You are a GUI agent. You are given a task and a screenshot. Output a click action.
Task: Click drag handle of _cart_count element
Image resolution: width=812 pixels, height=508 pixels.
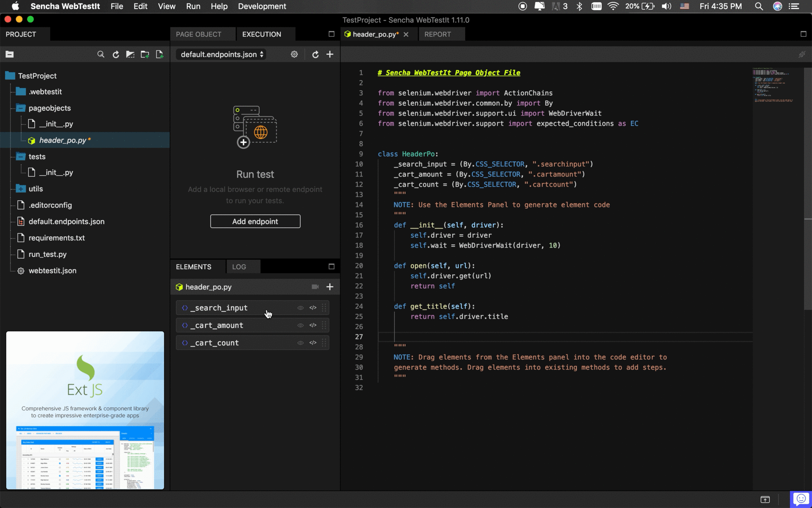click(324, 343)
